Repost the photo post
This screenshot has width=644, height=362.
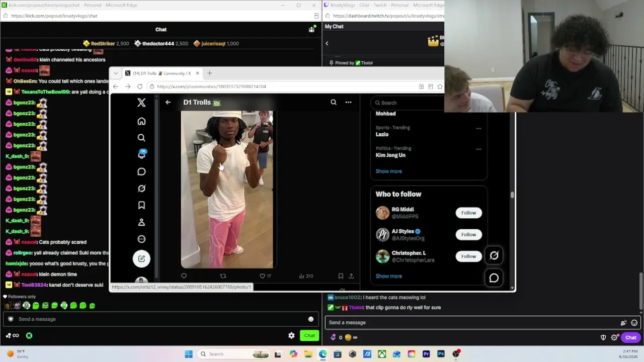click(223, 276)
